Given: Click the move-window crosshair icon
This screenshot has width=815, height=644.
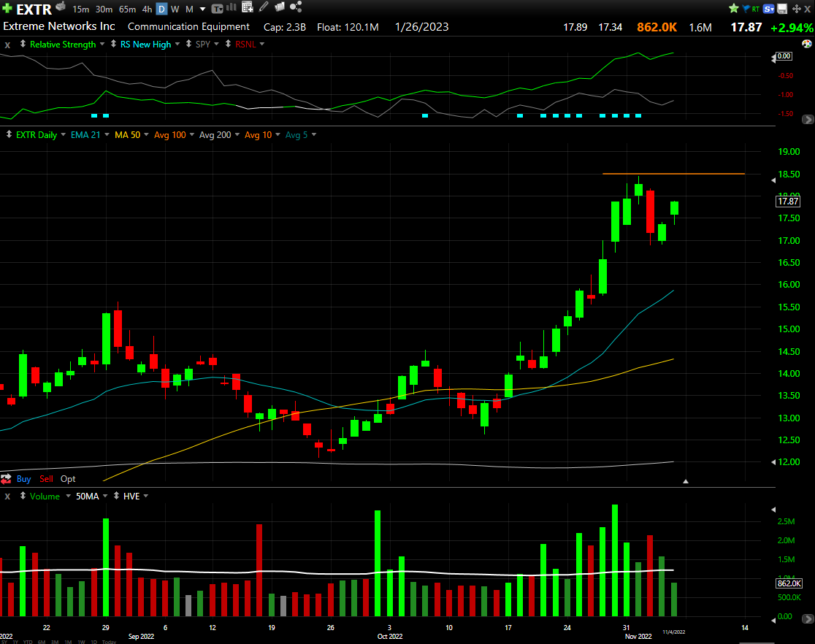Looking at the screenshot, I should pos(796,9).
